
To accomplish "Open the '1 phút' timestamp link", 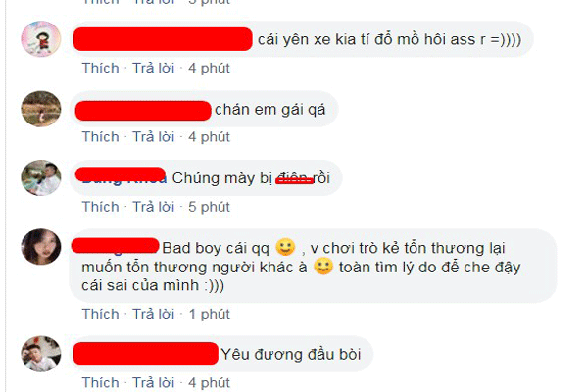I will coord(210,314).
